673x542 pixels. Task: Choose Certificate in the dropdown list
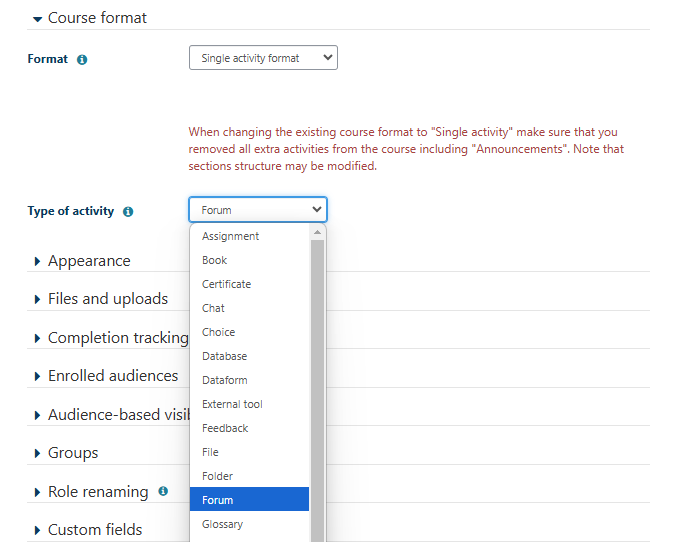point(226,284)
